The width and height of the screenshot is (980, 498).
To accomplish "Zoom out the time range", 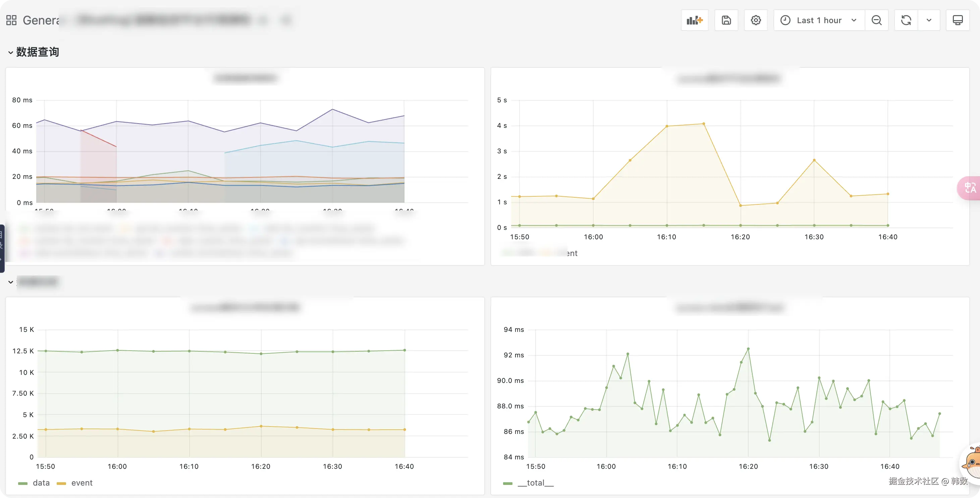I will 876,20.
